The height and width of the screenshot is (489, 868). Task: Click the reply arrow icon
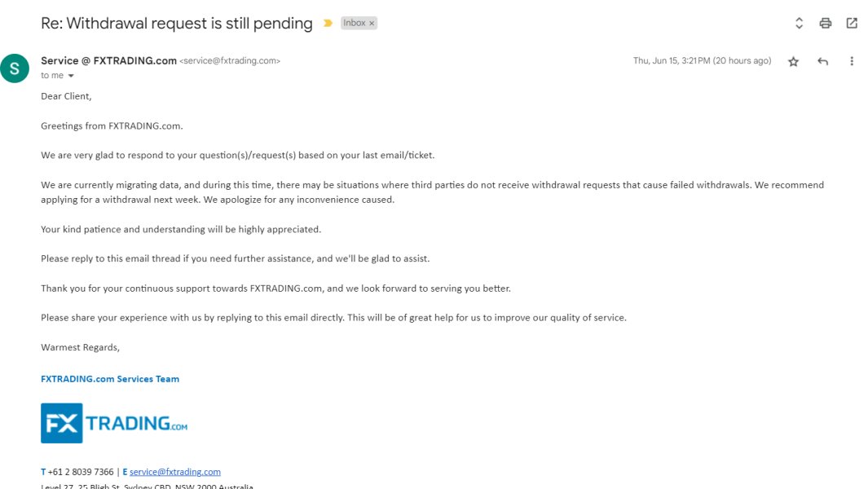[x=822, y=61]
